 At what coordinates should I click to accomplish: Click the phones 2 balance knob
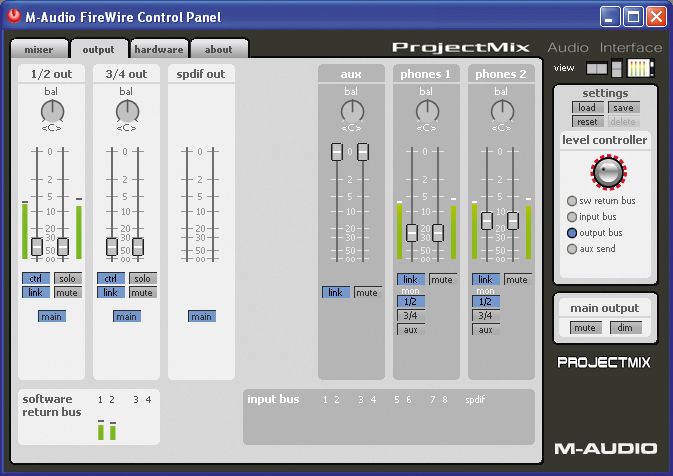502,111
